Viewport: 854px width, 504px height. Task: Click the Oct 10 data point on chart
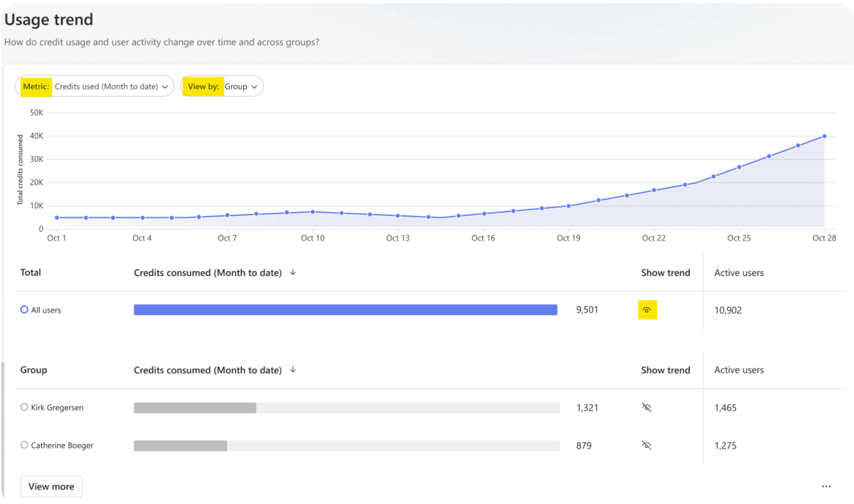coord(313,211)
